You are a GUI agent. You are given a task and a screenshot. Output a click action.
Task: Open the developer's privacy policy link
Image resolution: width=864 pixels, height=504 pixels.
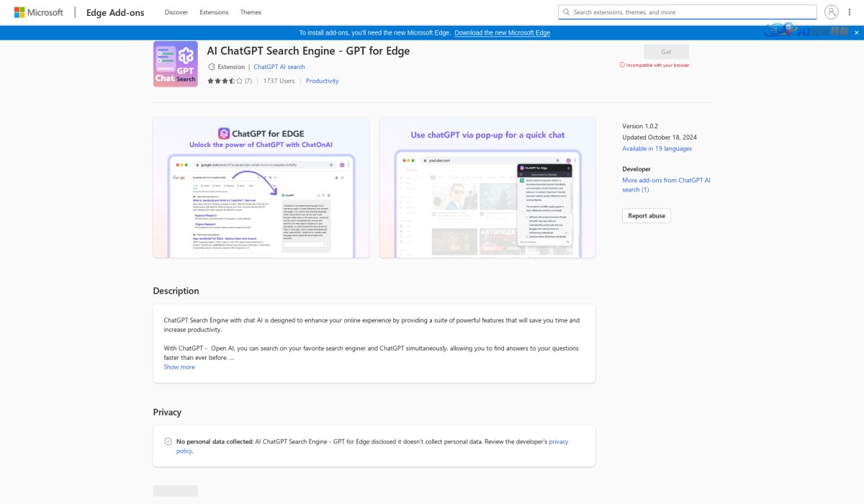pyautogui.click(x=558, y=441)
